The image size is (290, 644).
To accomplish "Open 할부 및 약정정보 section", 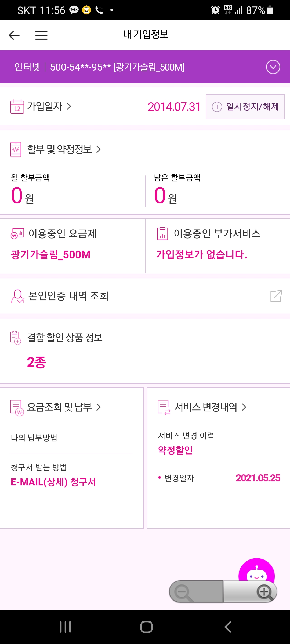I will [64, 149].
